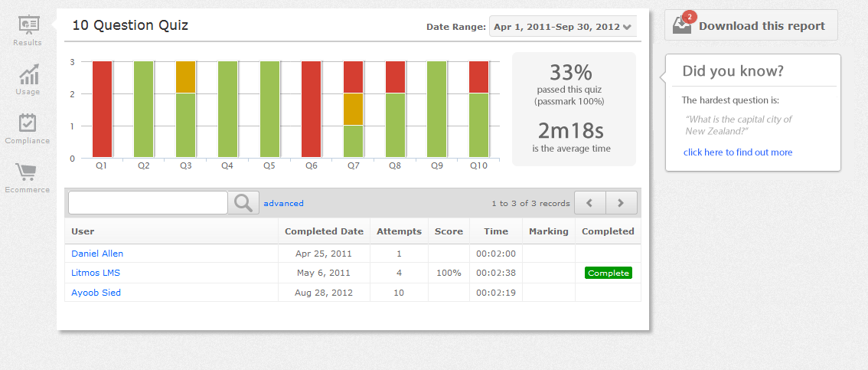Viewport: 868px width, 370px height.
Task: Click the magnifying glass search icon
Action: tap(243, 203)
